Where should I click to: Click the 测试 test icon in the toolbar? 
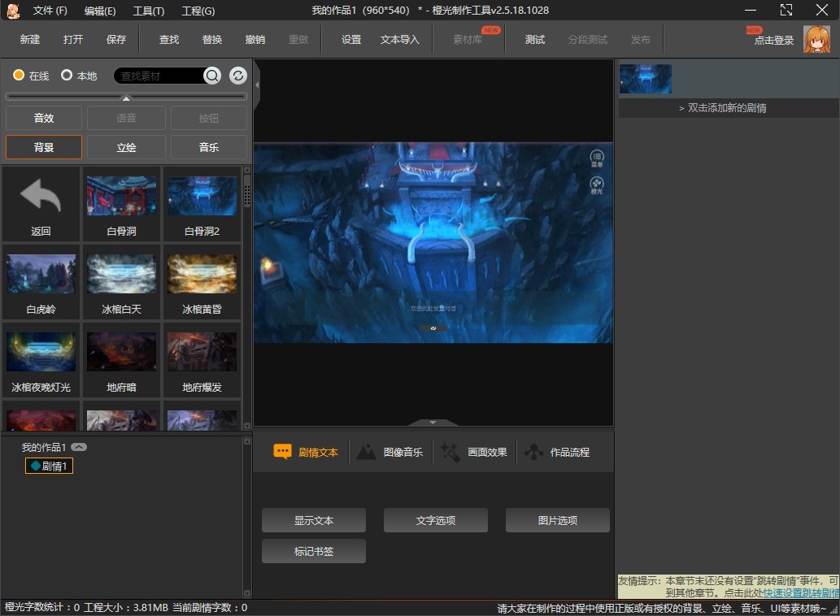(534, 39)
